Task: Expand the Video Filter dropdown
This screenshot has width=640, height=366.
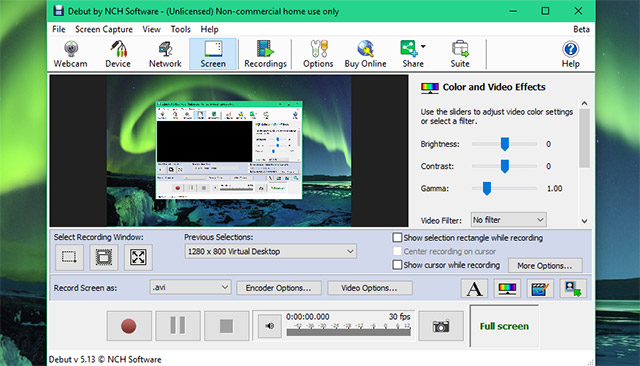Action: click(508, 220)
